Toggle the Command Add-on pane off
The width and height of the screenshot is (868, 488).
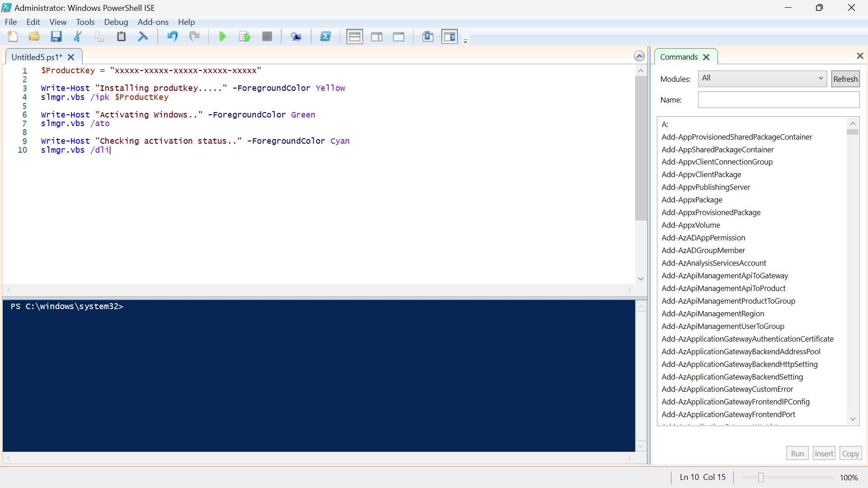(x=450, y=37)
